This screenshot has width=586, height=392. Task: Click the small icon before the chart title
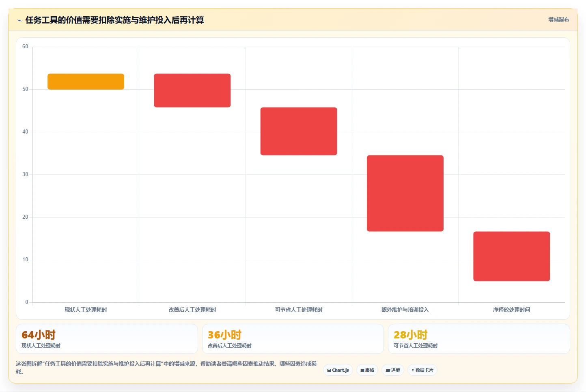[x=19, y=20]
